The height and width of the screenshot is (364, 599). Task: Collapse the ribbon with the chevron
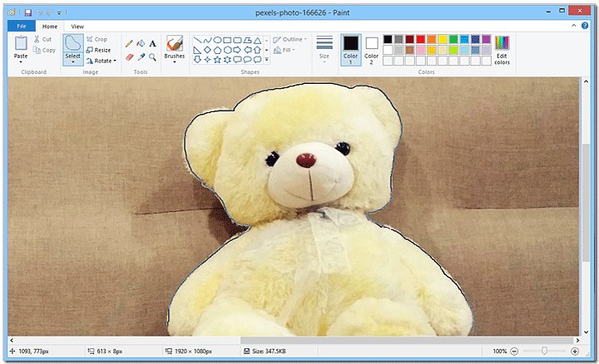pos(573,26)
